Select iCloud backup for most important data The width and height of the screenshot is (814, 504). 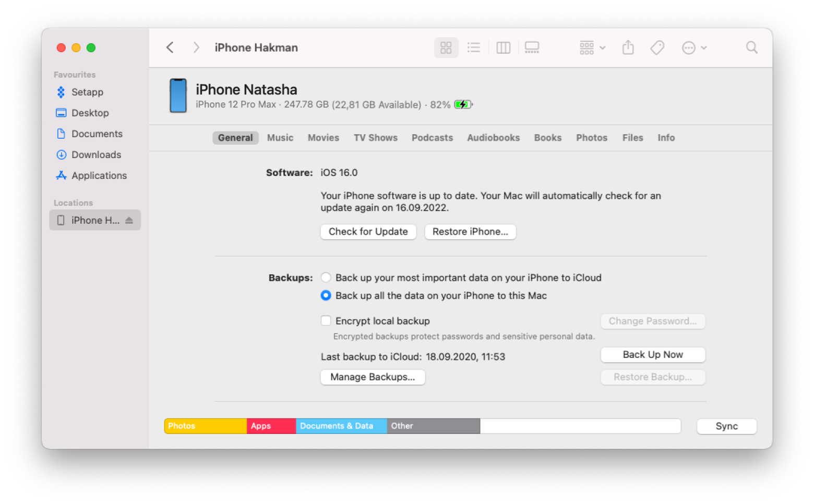pos(326,278)
